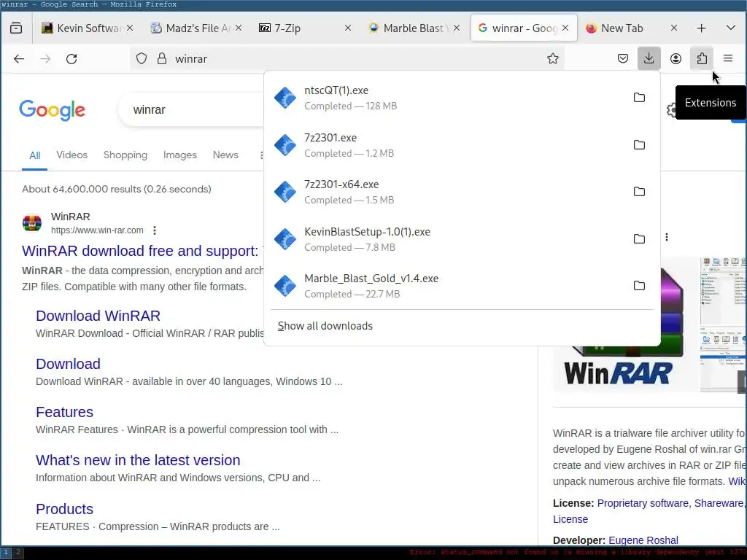Screen dimensions: 747x560
Task: Open the Proprietary software license link
Action: pyautogui.click(x=643, y=503)
